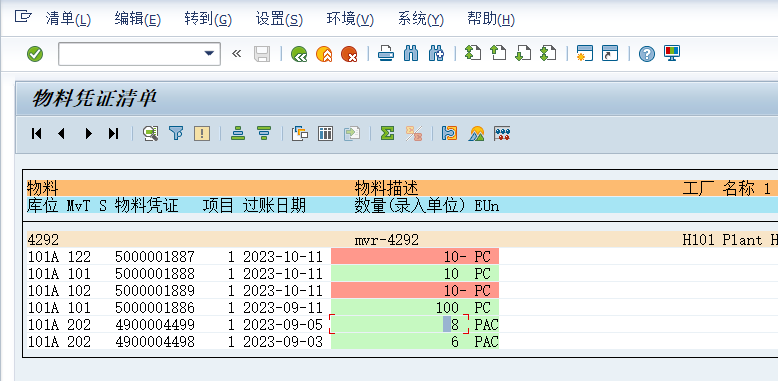
Task: Click the Details magnifier icon
Action: click(150, 133)
